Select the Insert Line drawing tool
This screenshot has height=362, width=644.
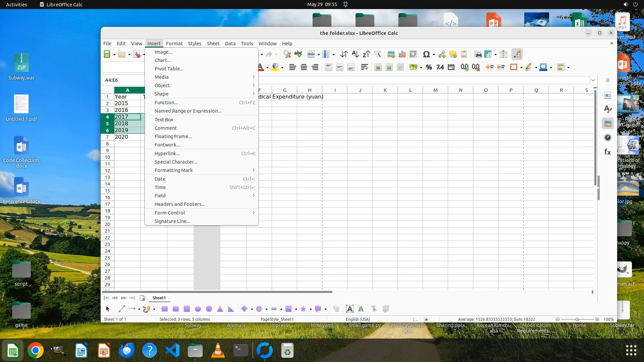tap(122, 309)
